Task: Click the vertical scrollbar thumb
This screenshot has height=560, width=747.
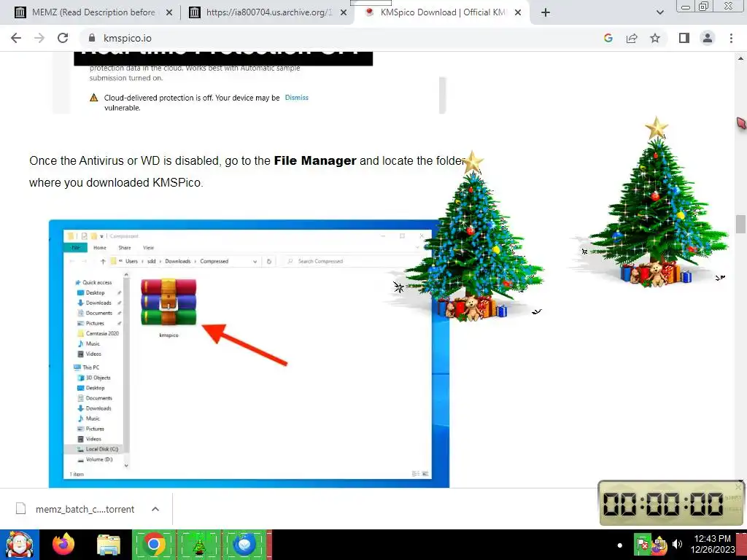Action: tap(740, 225)
